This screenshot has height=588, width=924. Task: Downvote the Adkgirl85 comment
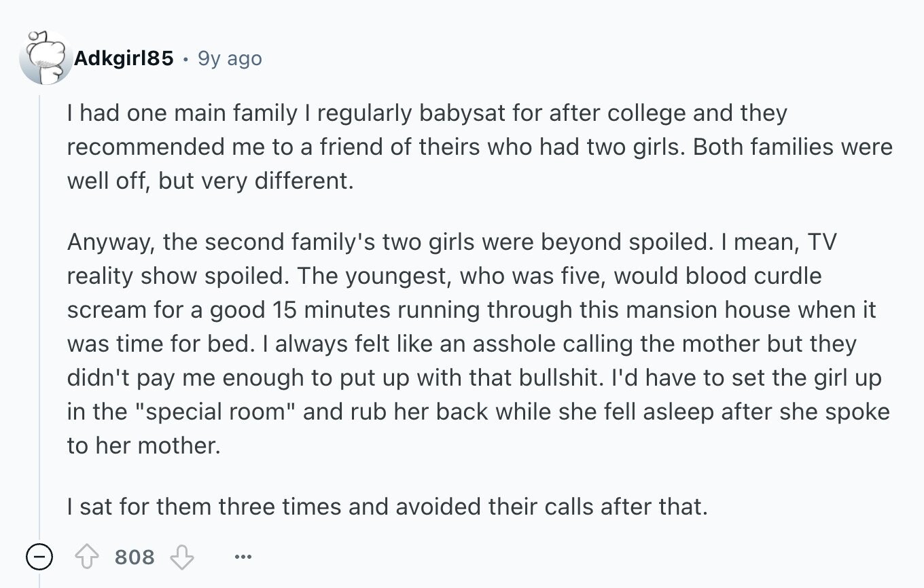click(182, 557)
